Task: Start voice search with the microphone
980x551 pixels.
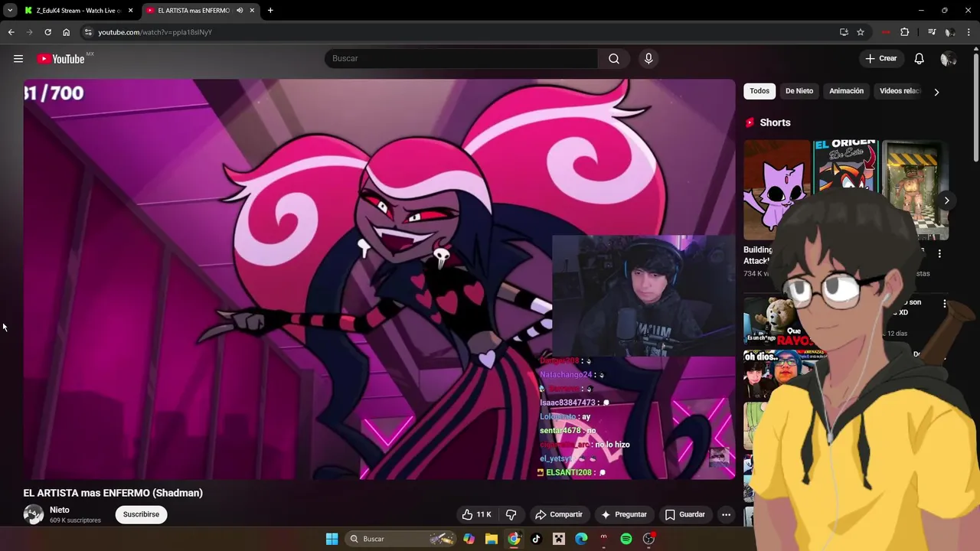Action: (x=648, y=58)
